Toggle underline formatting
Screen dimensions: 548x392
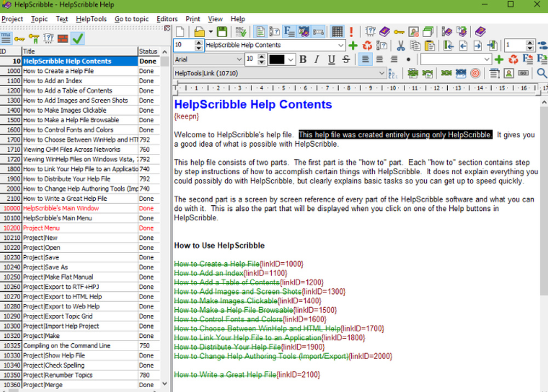[x=332, y=60]
